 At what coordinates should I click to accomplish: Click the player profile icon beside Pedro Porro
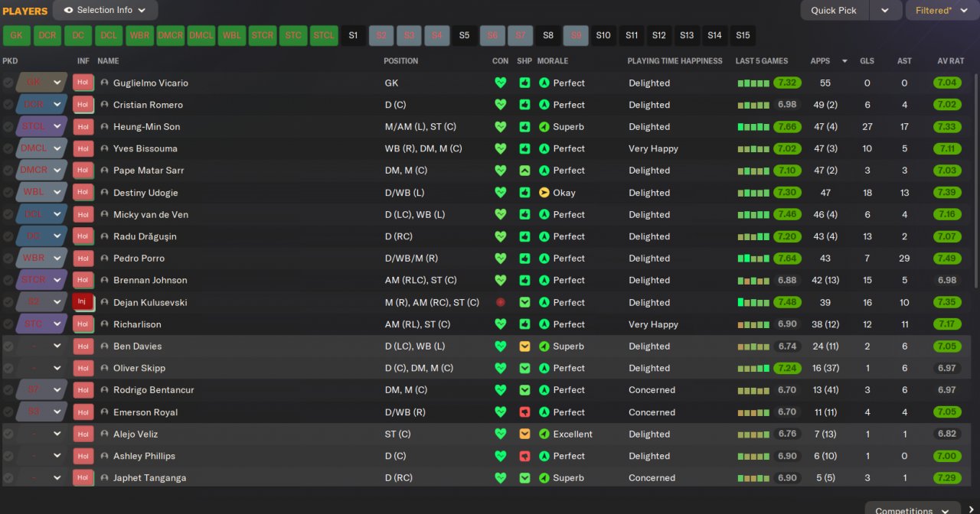[105, 258]
